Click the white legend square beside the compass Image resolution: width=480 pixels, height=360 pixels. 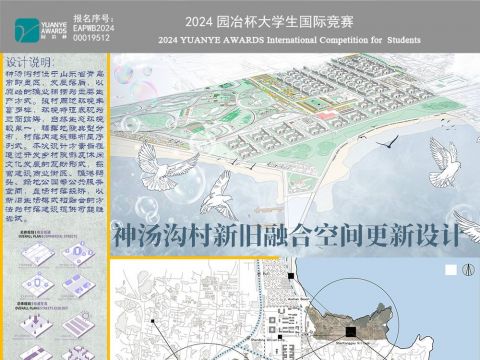pos(451,270)
